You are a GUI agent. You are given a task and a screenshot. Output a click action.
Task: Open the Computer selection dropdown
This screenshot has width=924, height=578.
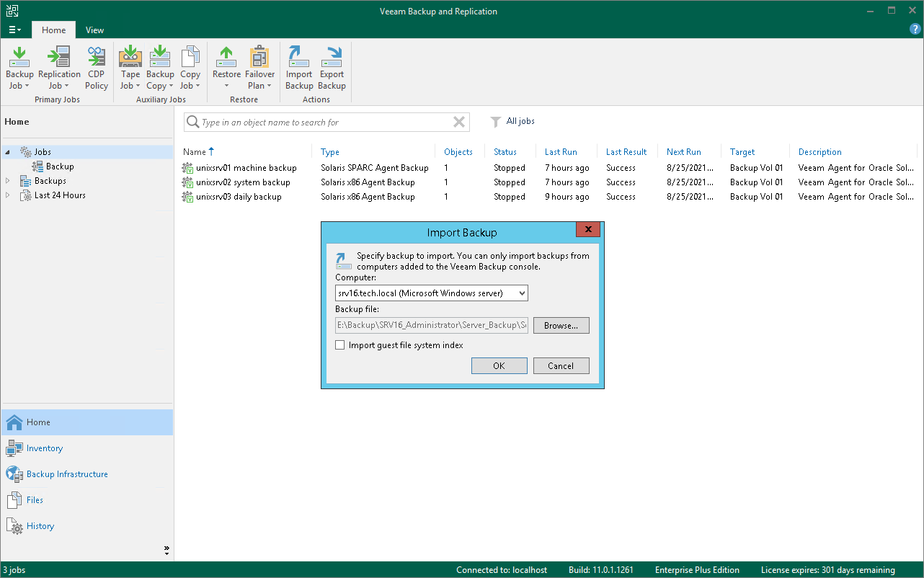click(521, 293)
